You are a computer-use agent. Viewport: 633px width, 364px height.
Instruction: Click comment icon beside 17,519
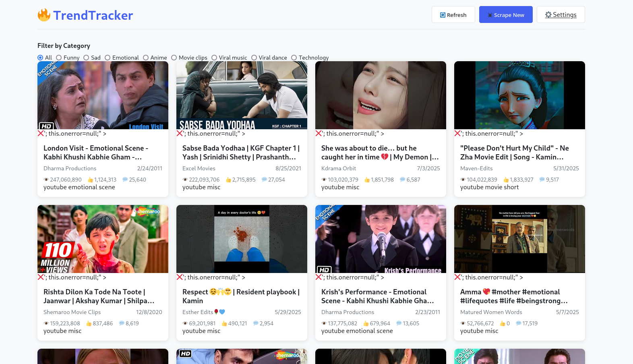519,323
